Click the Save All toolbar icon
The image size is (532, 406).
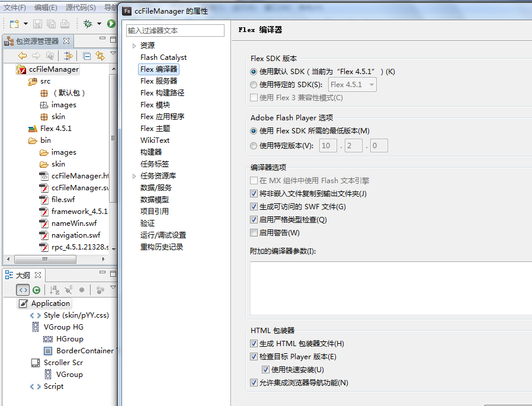coord(51,24)
